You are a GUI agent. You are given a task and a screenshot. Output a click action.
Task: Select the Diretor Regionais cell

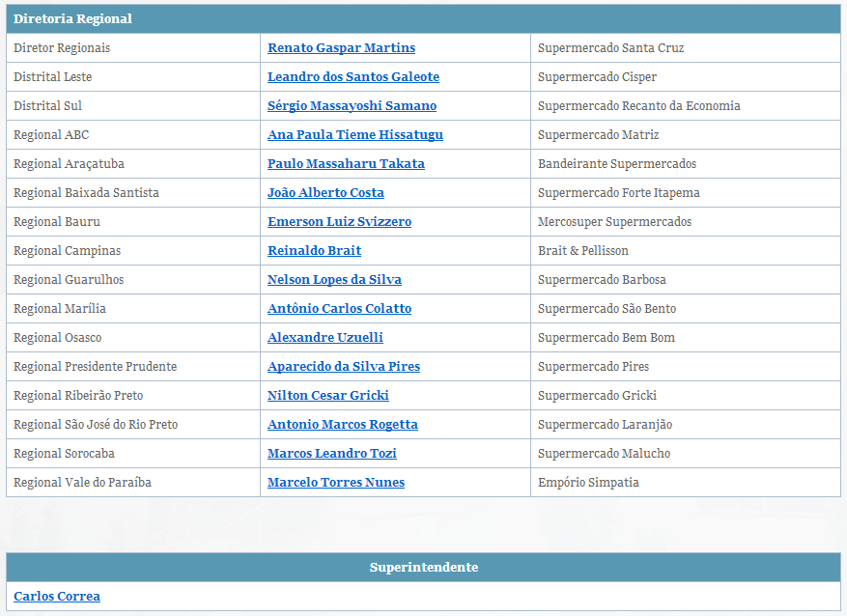tap(133, 48)
